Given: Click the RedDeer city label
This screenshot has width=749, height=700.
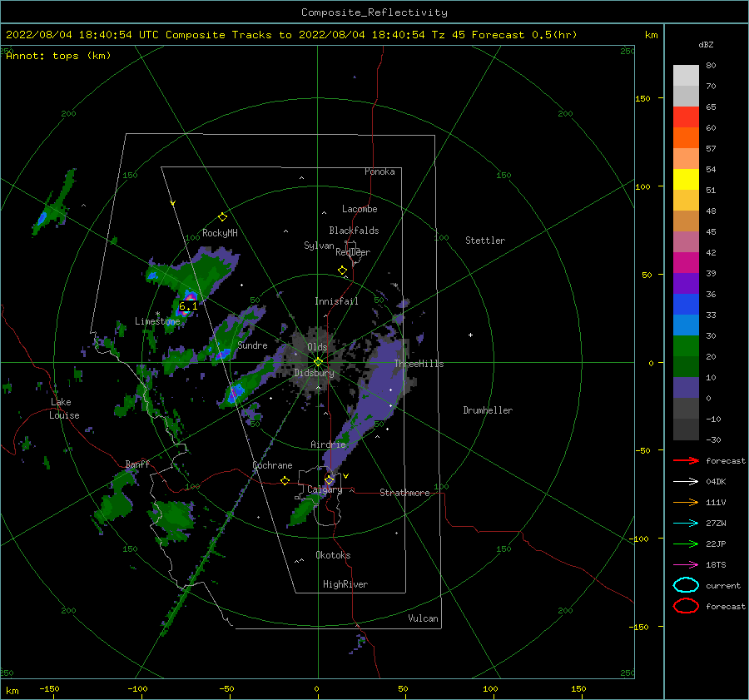Looking at the screenshot, I should 353,252.
